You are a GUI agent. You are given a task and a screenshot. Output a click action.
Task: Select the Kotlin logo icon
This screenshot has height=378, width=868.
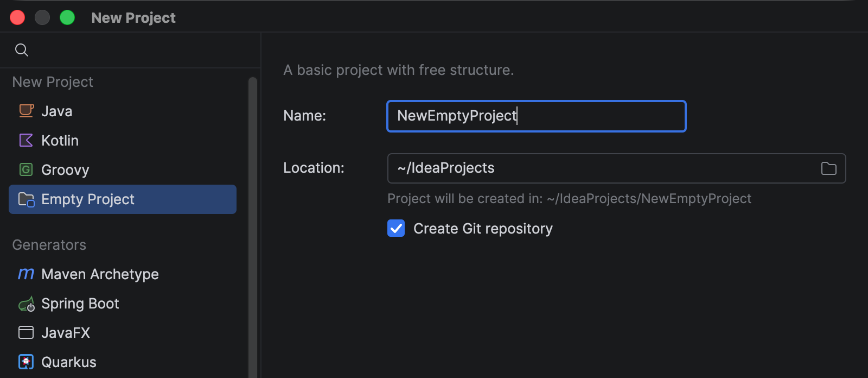pyautogui.click(x=26, y=140)
